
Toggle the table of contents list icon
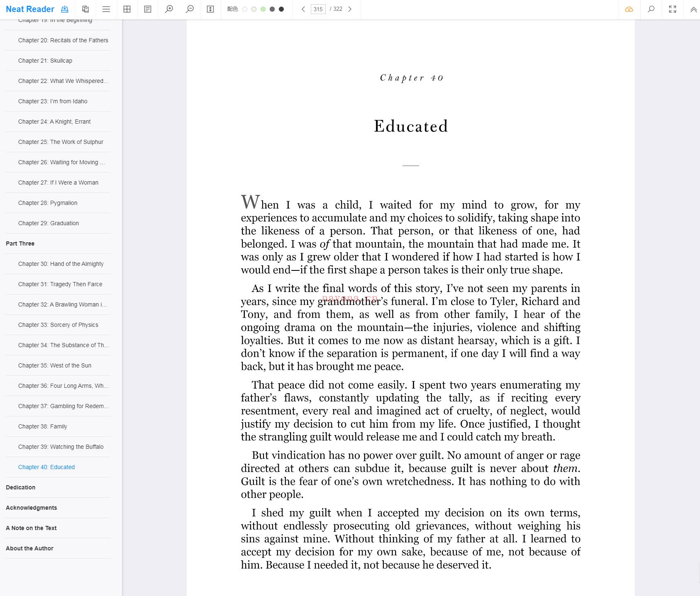click(x=106, y=9)
